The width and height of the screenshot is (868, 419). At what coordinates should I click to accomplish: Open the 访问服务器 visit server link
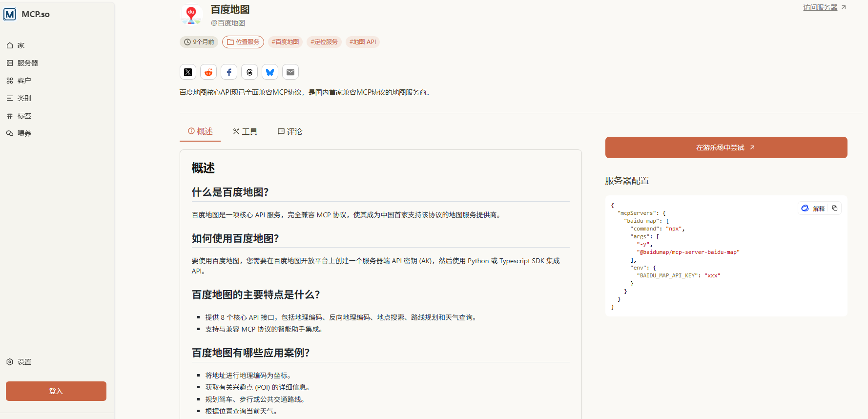(825, 7)
